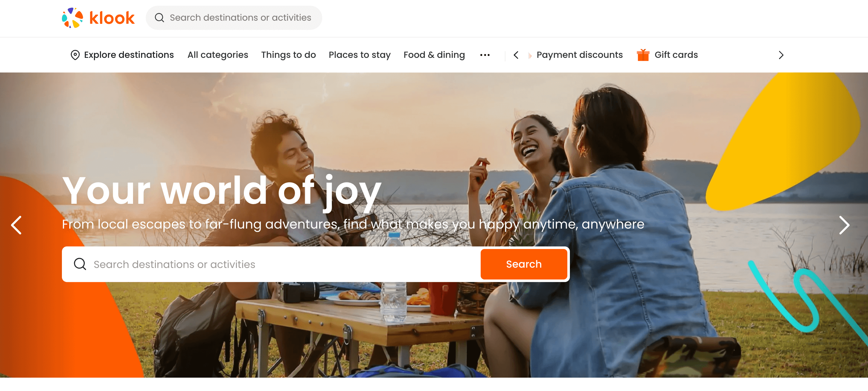This screenshot has width=868, height=391.
Task: Select Places to stay
Action: 359,55
